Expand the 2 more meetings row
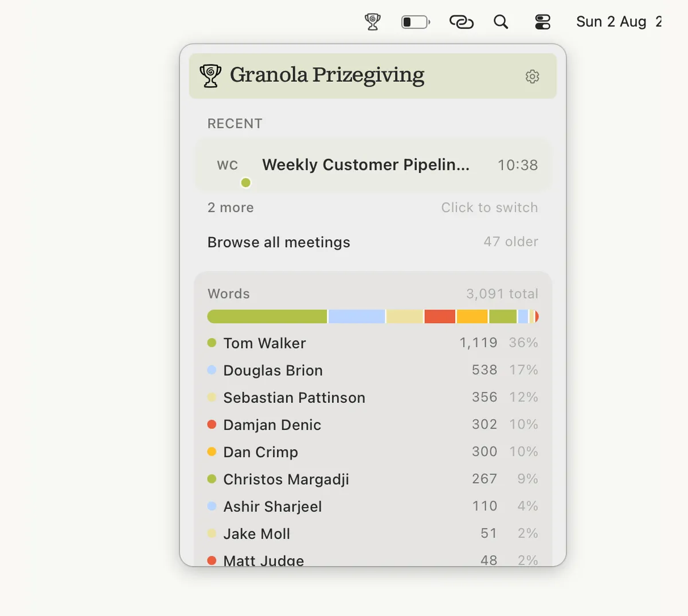Viewport: 688px width, 616px height. 230,207
